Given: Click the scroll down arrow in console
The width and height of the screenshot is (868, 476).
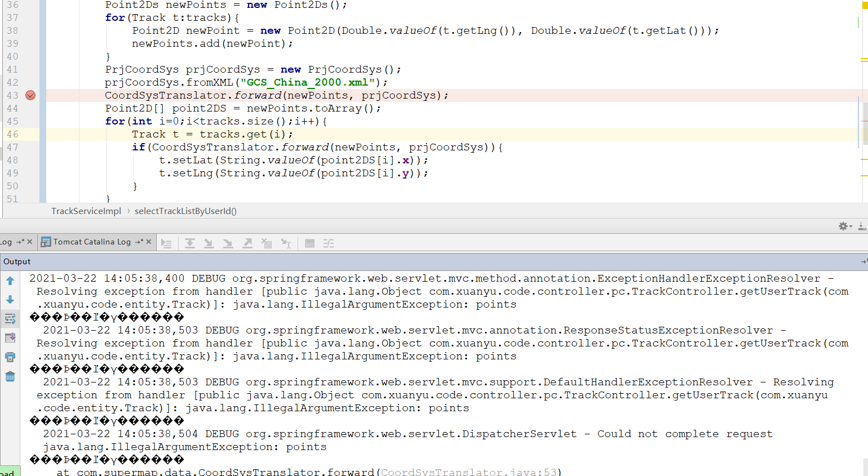Looking at the screenshot, I should click(x=10, y=300).
